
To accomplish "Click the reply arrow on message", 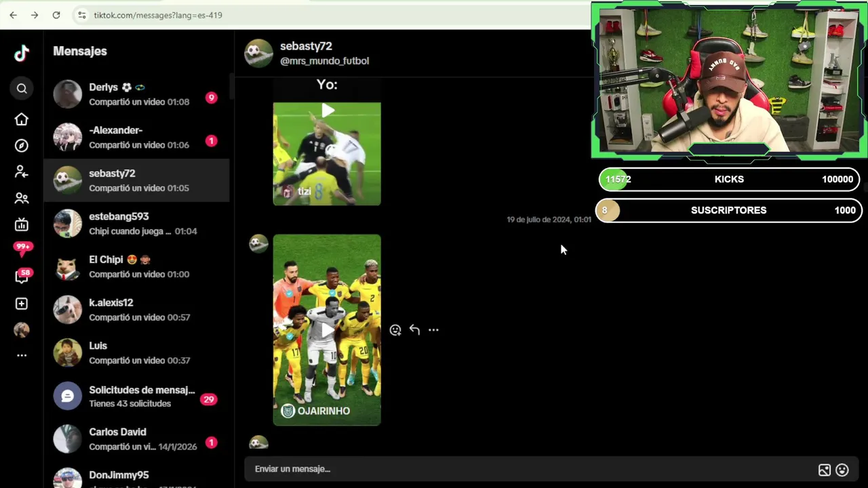I will 414,330.
